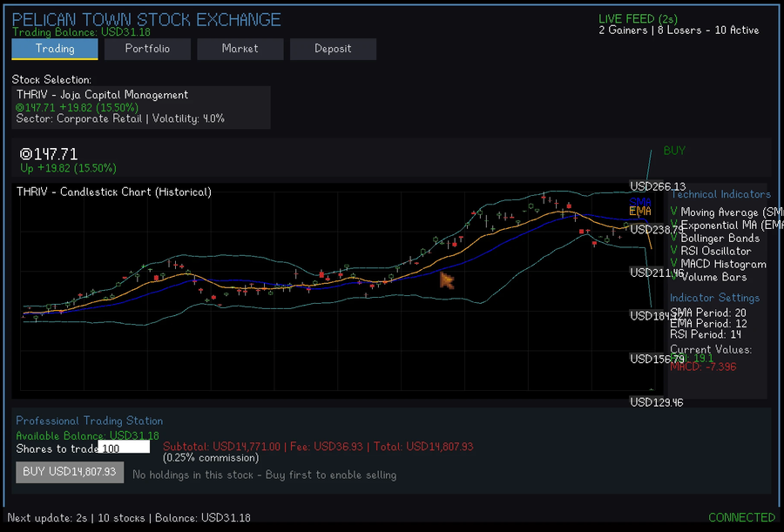Toggle the Exponential MA (EMA) indicator

click(x=726, y=225)
